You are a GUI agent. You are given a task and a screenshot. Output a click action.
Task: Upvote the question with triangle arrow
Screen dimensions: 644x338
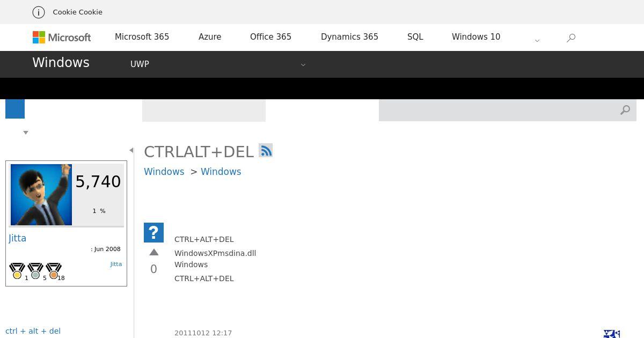154,252
